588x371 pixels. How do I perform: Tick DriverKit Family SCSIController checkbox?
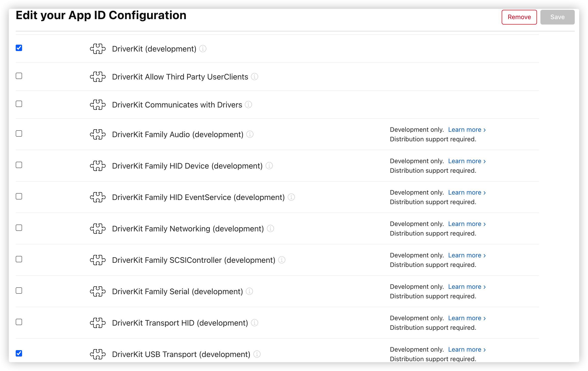click(x=19, y=259)
